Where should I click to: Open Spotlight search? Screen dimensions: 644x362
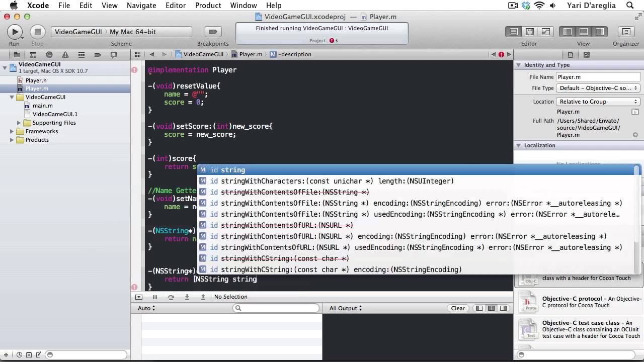(630, 6)
